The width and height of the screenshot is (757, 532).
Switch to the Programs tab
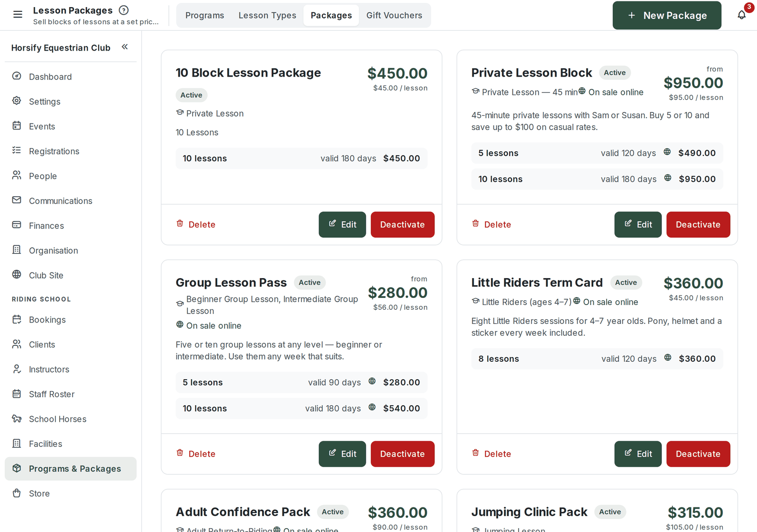click(x=205, y=15)
